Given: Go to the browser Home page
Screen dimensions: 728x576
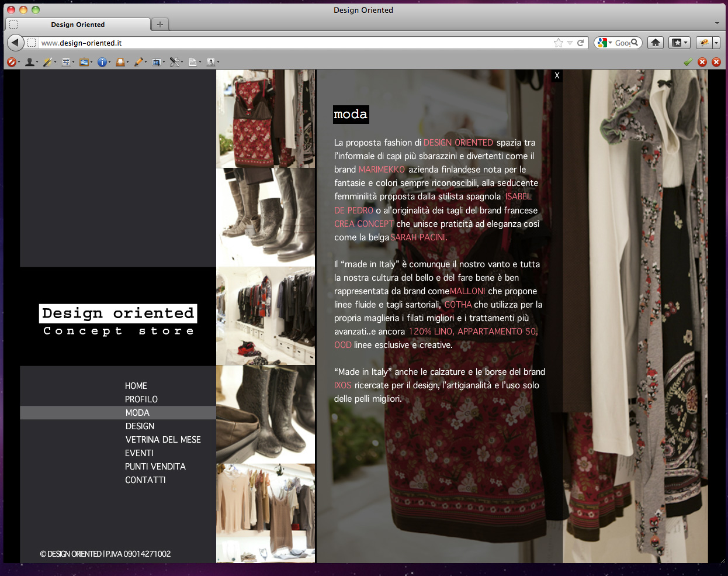Looking at the screenshot, I should click(x=656, y=43).
